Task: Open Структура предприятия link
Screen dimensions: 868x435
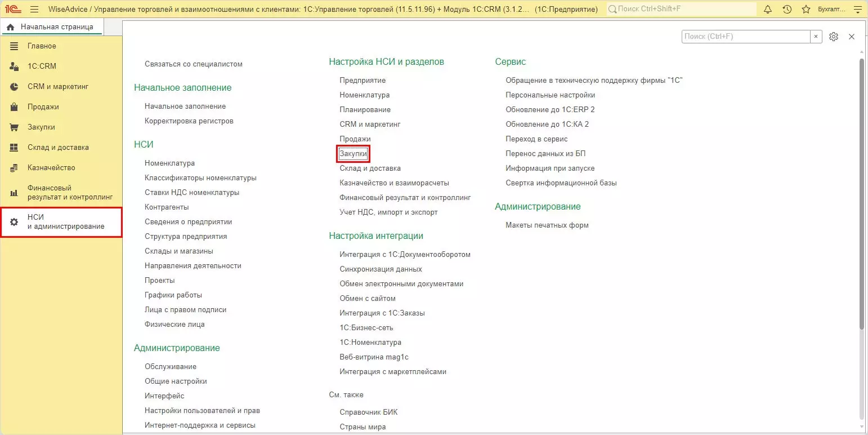Action: coord(186,237)
